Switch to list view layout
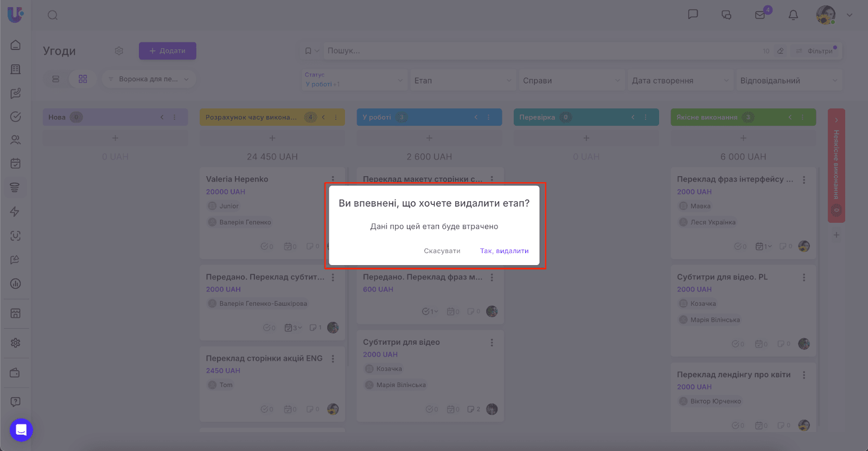Viewport: 868px width, 451px height. (x=55, y=79)
